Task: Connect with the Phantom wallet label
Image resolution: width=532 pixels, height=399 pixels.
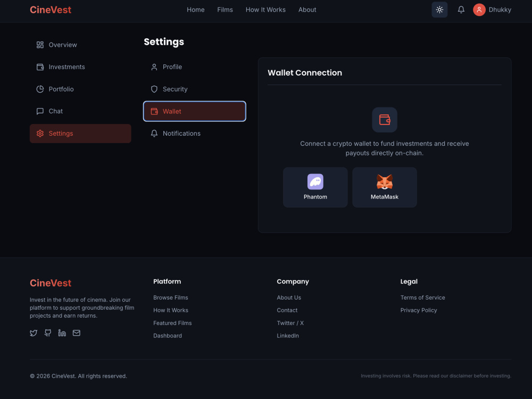Action: pos(315,197)
